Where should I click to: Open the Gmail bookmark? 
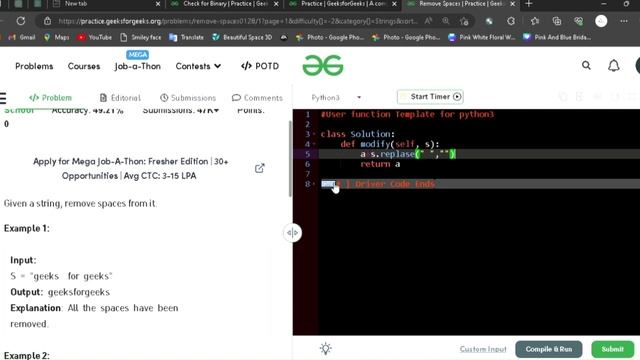click(x=22, y=37)
